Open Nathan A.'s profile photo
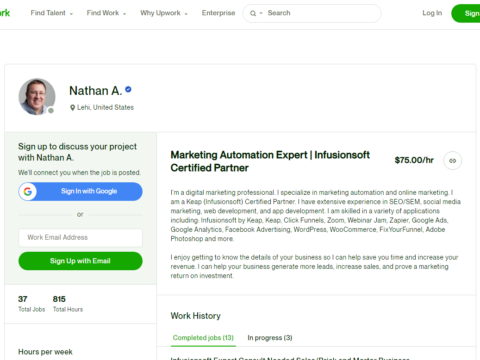480x360 pixels. [37, 97]
